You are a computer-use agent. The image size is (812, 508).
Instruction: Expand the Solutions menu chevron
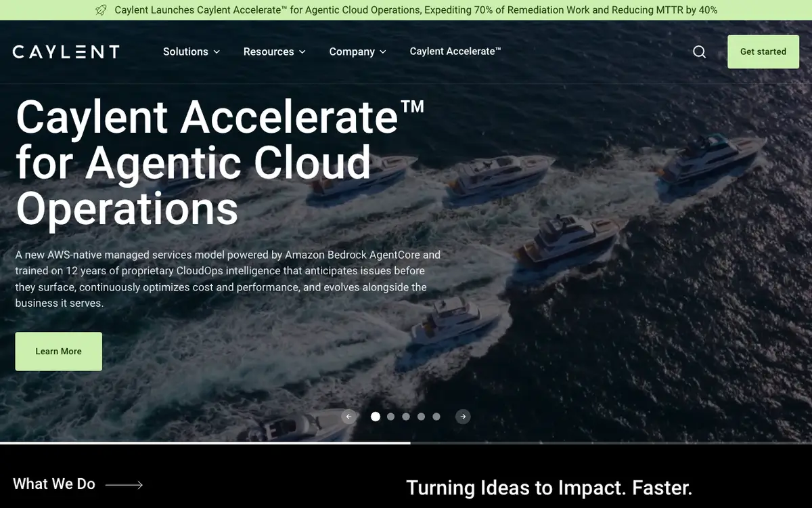click(217, 51)
